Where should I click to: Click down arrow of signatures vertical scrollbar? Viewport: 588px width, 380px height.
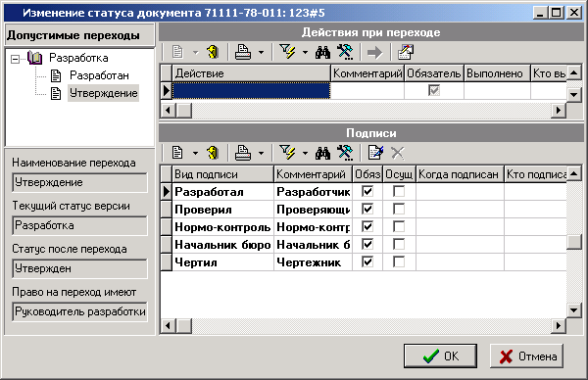pos(573,310)
